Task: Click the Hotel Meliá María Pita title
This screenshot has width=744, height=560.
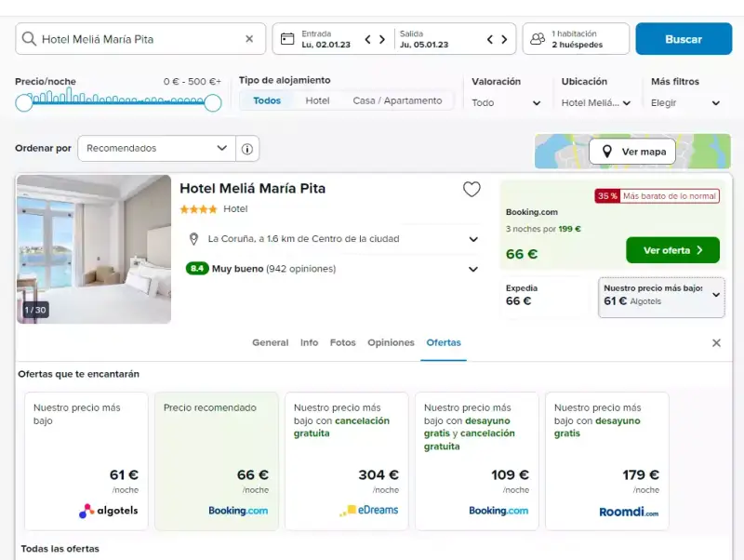Action: 252,189
